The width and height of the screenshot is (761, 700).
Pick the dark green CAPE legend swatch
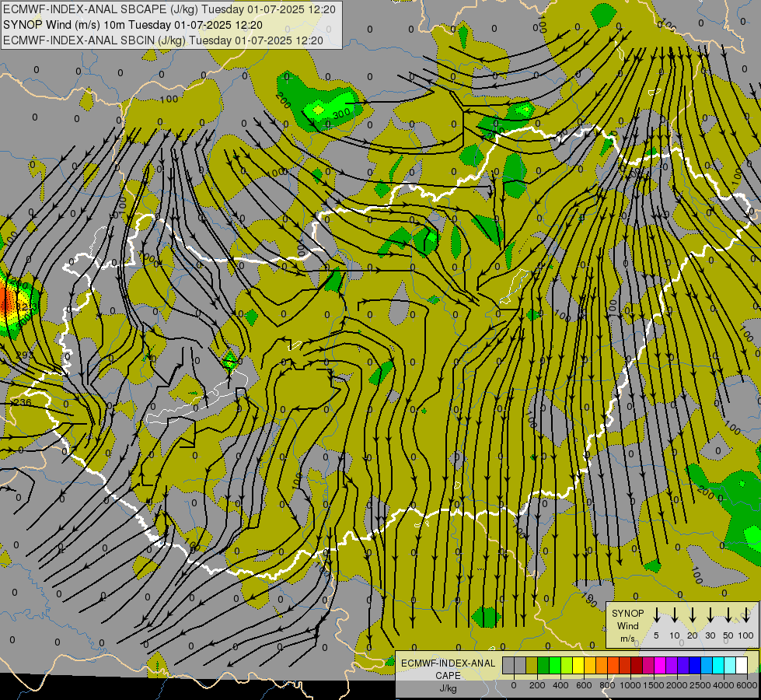click(x=543, y=665)
